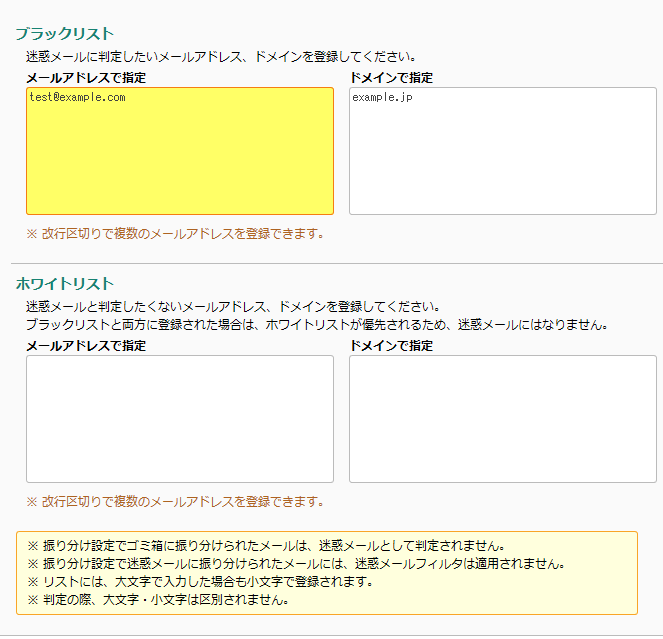Click the blacklist ドメインで指定 label
This screenshot has width=663, height=639.
click(x=391, y=78)
